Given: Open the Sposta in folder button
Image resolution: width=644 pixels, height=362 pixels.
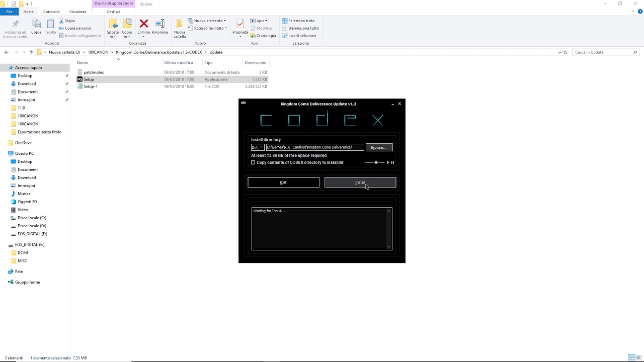Looking at the screenshot, I should tap(113, 28).
